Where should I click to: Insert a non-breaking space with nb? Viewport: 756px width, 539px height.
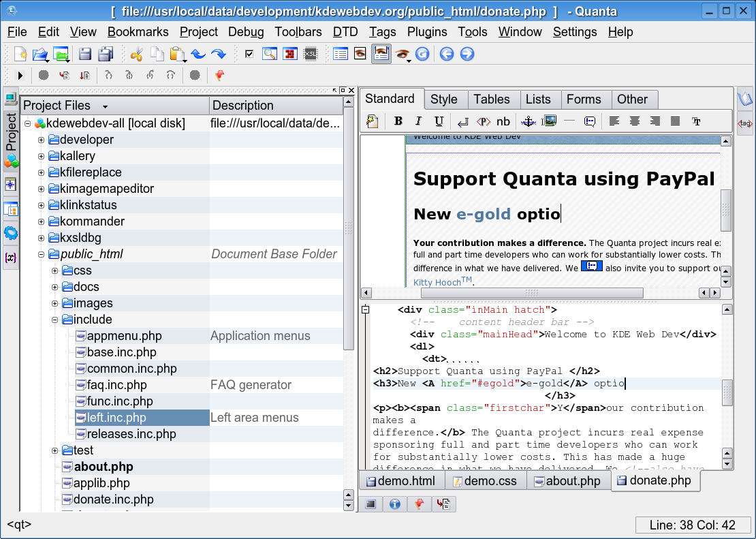pyautogui.click(x=503, y=121)
